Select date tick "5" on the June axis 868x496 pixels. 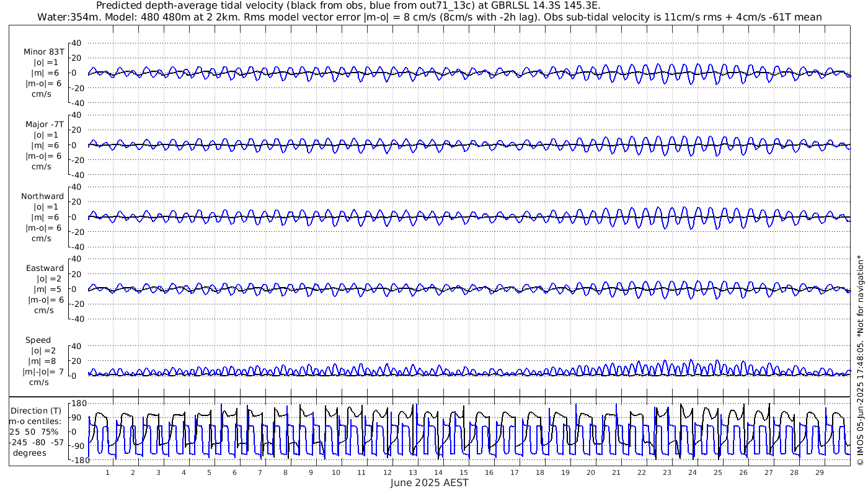pyautogui.click(x=209, y=472)
